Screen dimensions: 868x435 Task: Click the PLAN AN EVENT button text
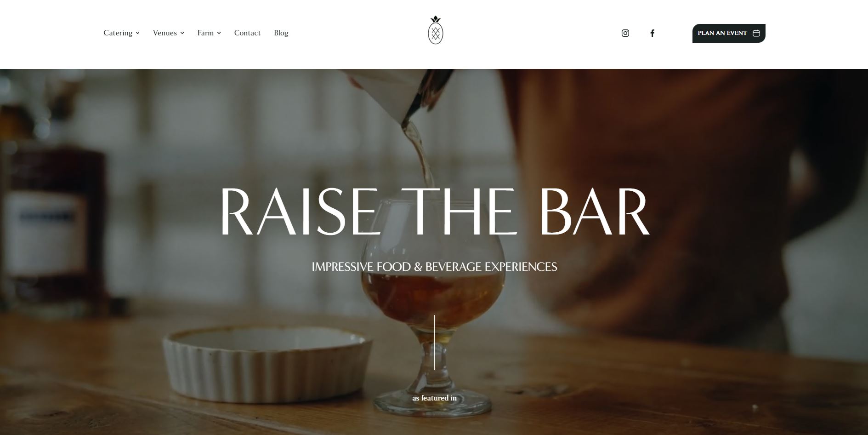[722, 33]
